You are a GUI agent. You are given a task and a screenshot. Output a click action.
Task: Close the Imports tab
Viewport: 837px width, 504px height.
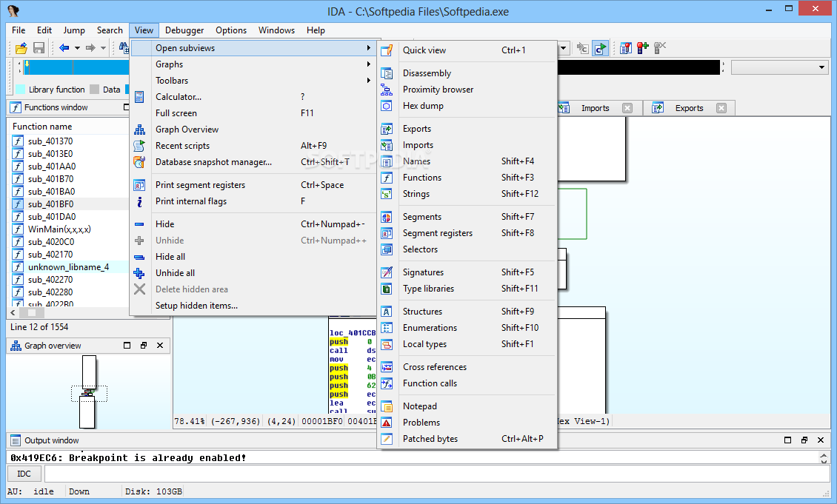(628, 108)
